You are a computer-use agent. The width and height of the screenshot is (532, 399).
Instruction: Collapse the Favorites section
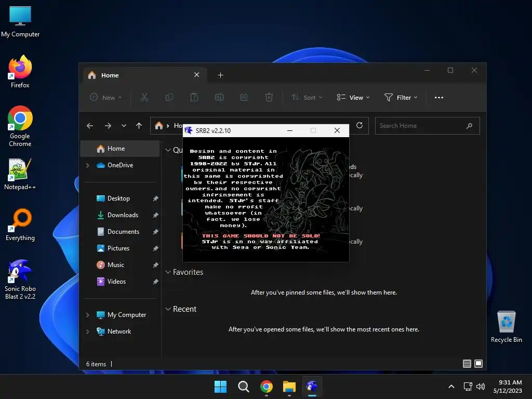[x=168, y=272]
